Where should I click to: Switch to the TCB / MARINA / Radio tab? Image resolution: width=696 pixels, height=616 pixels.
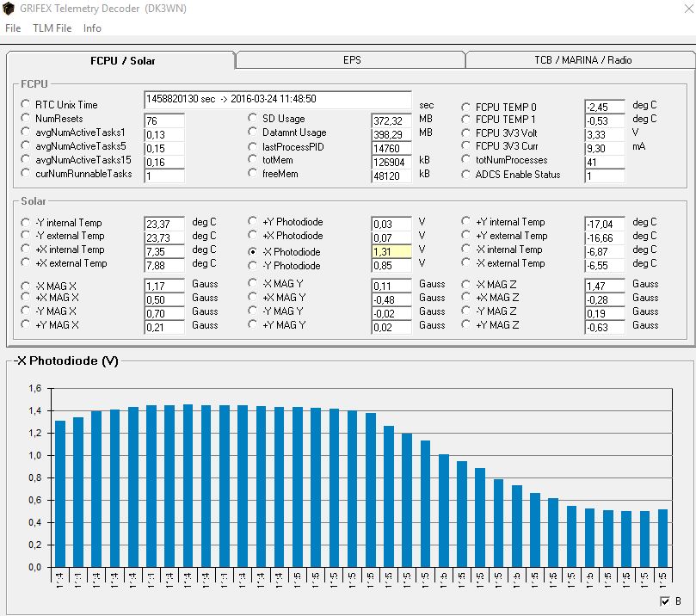[582, 60]
